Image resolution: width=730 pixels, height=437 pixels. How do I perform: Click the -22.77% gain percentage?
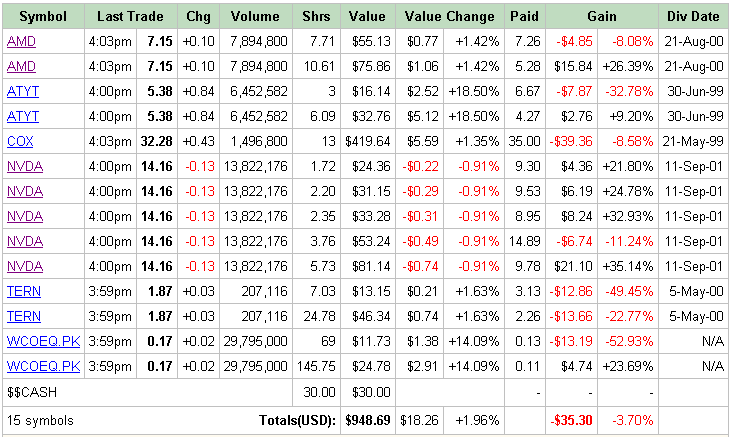629,316
